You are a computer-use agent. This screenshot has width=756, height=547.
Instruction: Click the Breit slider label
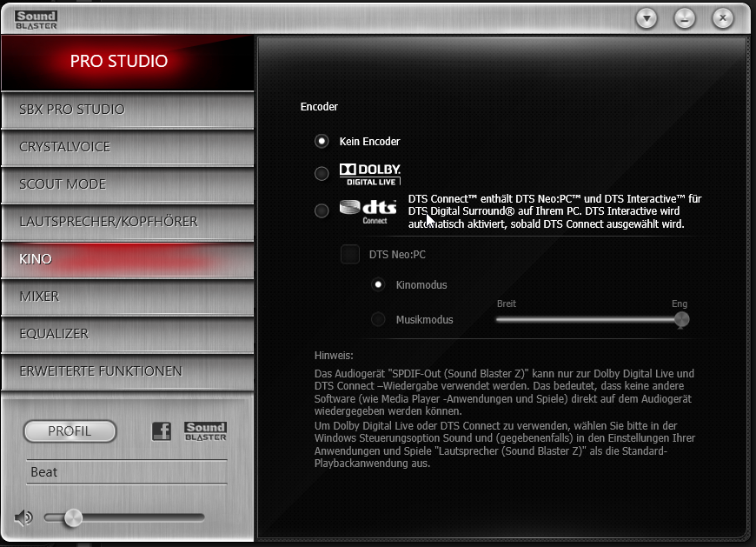[507, 304]
